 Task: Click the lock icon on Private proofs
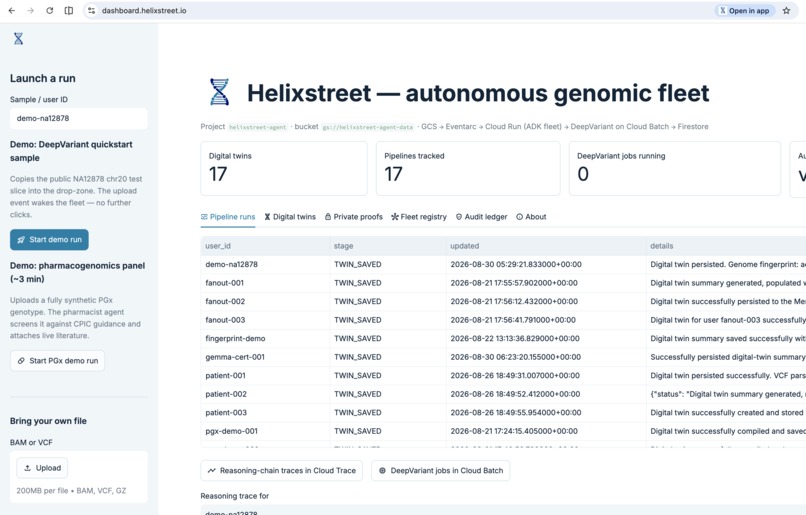pos(328,217)
